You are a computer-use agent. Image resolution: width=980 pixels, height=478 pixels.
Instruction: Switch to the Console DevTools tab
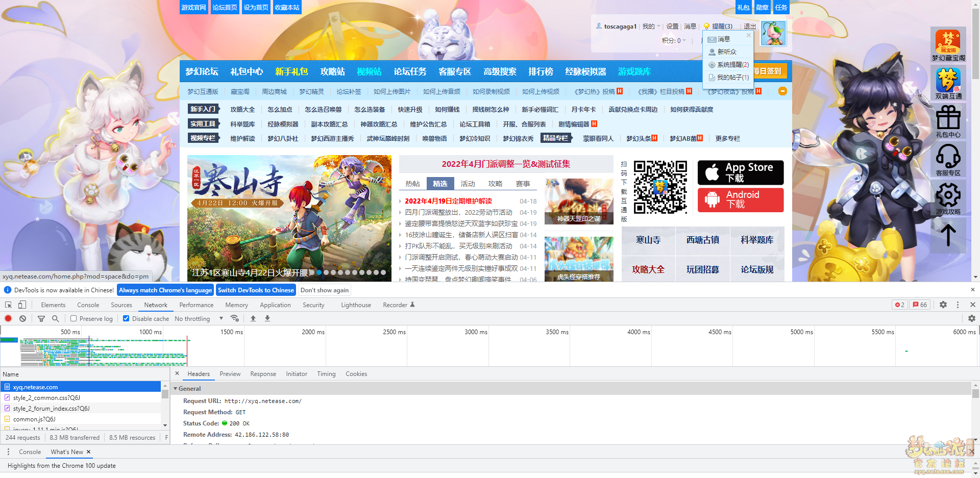coord(88,305)
